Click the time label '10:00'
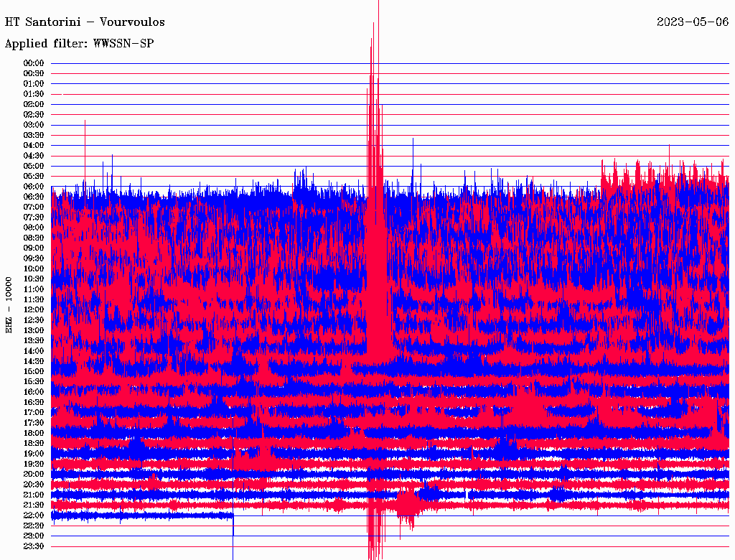Screen dimensions: 735x560 point(34,269)
